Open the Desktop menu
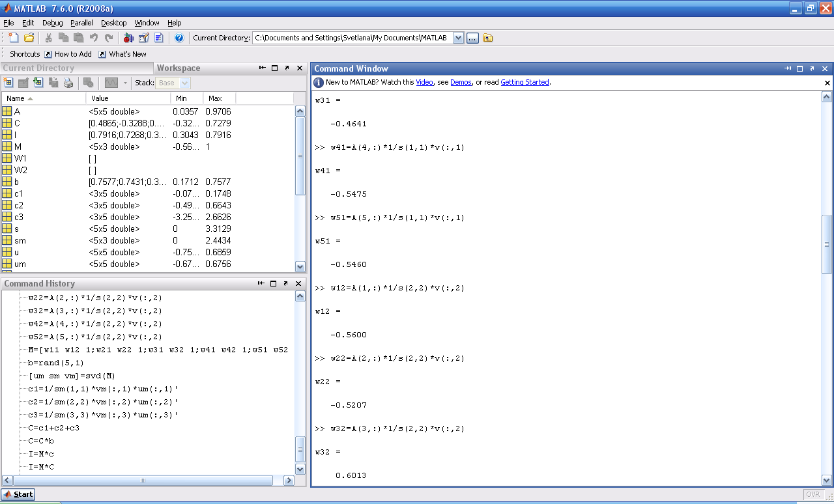Viewport: 834px width, 504px height. point(114,23)
